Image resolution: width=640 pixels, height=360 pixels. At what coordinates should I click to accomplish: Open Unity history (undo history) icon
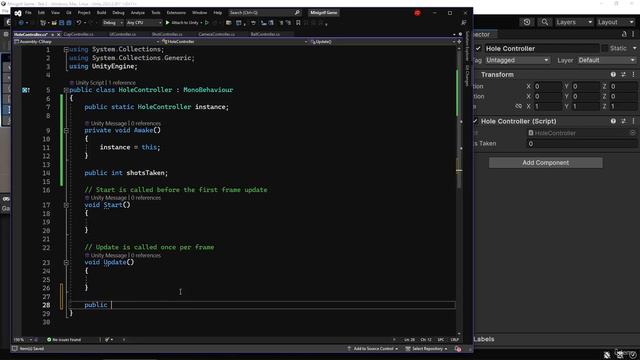click(527, 22)
